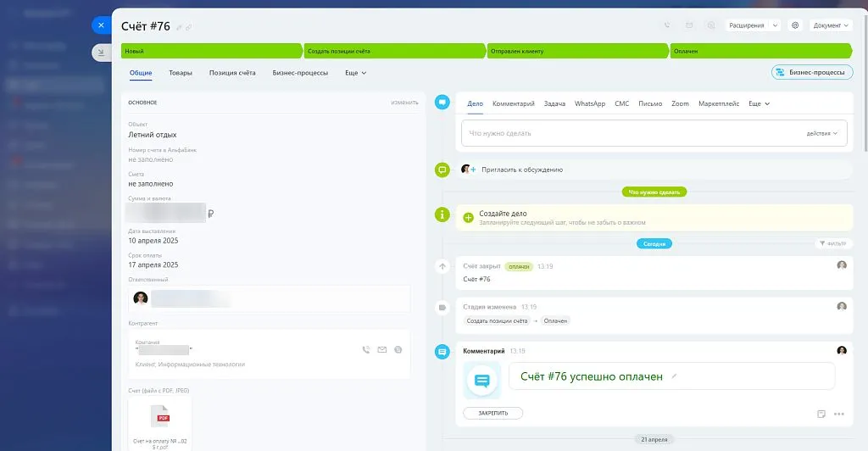Click the phone icon in the company card

pyautogui.click(x=366, y=349)
